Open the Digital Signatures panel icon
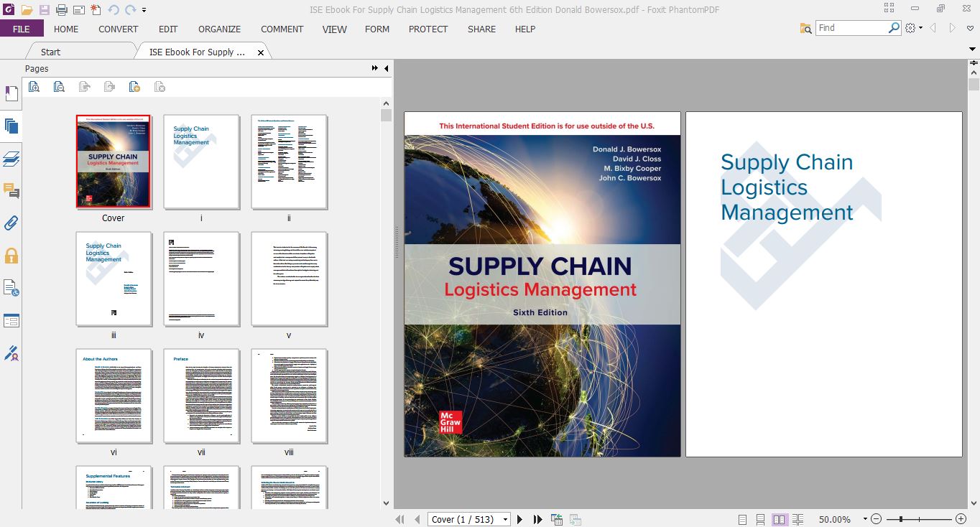Screen dimensions: 980x527 (x=11, y=353)
